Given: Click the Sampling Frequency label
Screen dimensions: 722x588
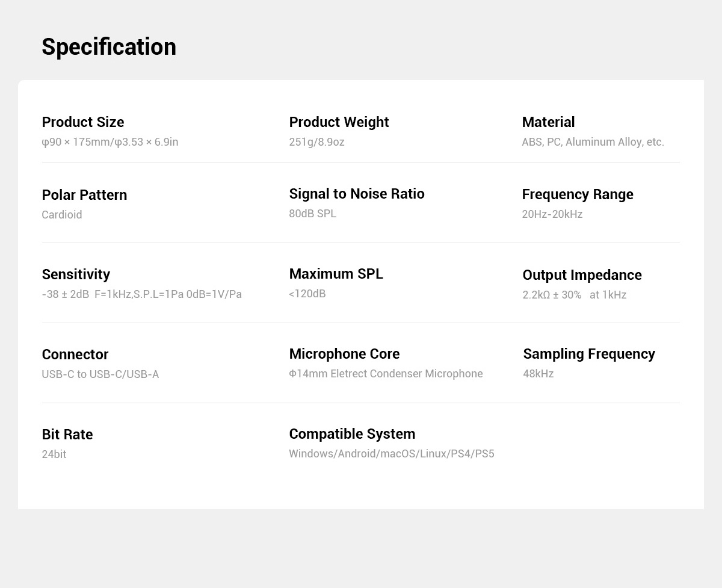Looking at the screenshot, I should (x=589, y=354).
